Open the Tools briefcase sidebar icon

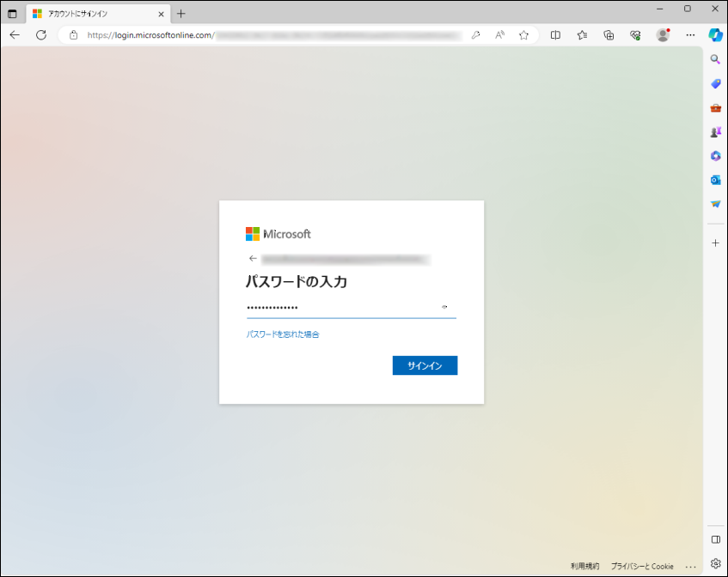715,107
